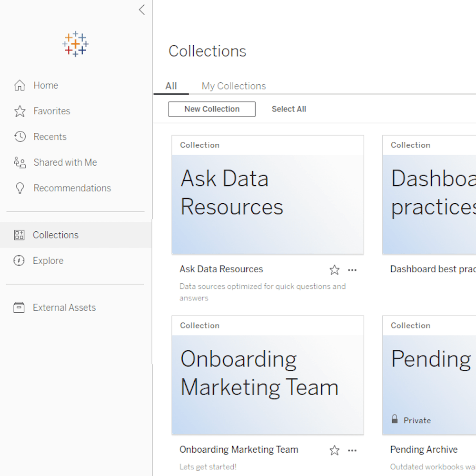Image resolution: width=476 pixels, height=476 pixels.
Task: Click the External Assets box icon
Action: (x=19, y=307)
